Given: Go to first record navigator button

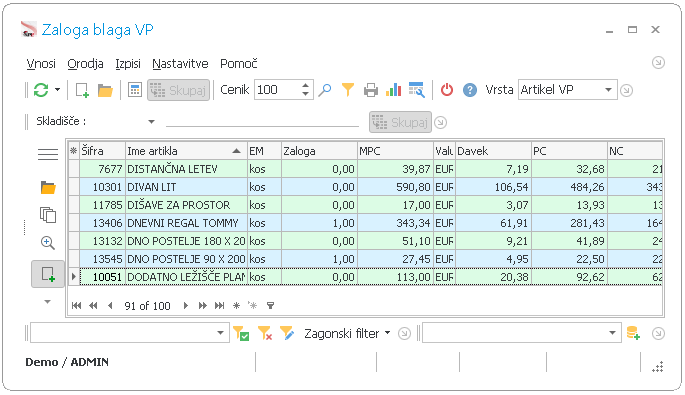Looking at the screenshot, I should tap(76, 305).
